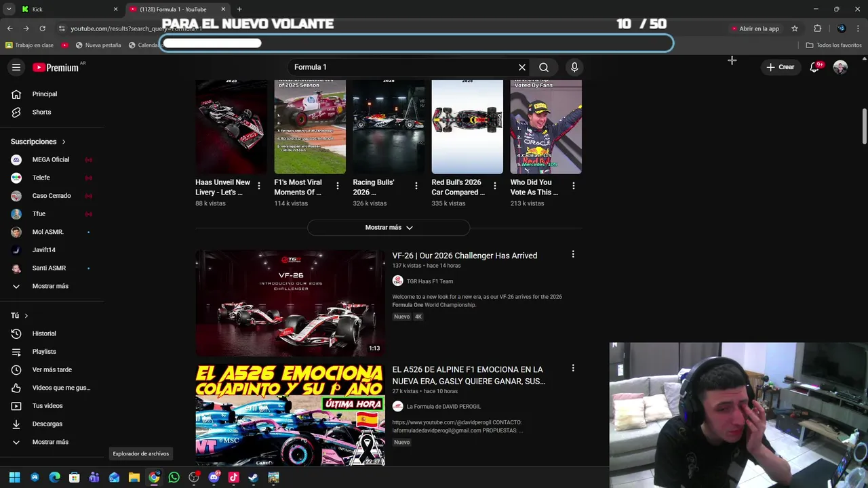This screenshot has width=868, height=488.
Task: Open Discord from taskbar
Action: 214,477
